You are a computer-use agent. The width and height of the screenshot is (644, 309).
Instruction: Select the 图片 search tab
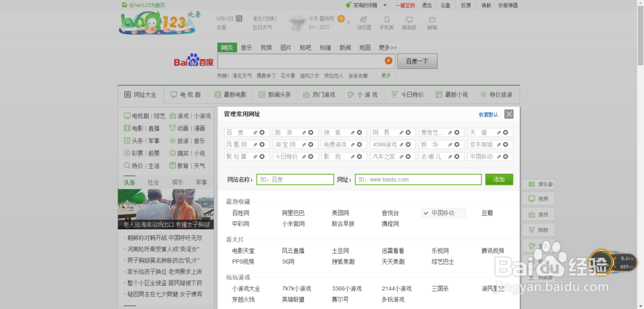tap(286, 48)
